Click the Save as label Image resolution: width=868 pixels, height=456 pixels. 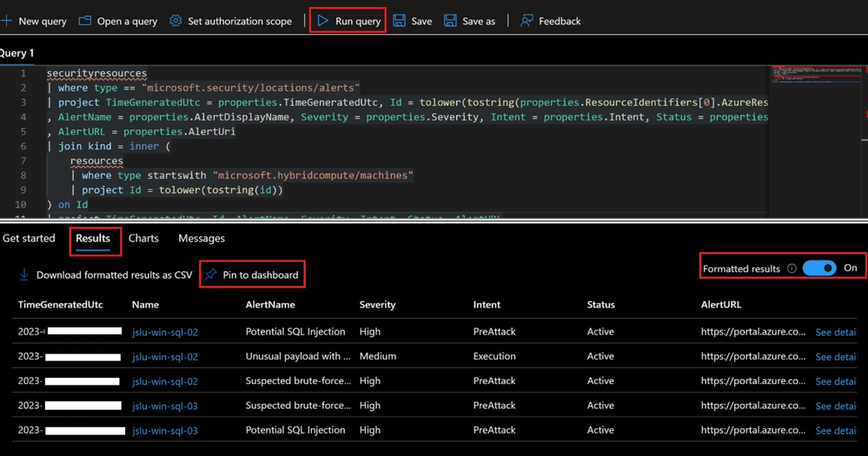point(479,21)
